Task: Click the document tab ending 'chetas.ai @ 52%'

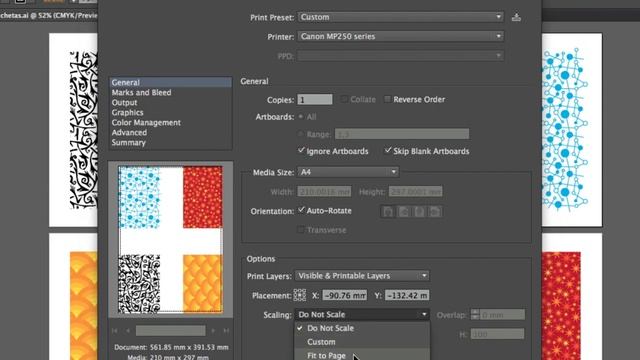Action: (x=49, y=16)
